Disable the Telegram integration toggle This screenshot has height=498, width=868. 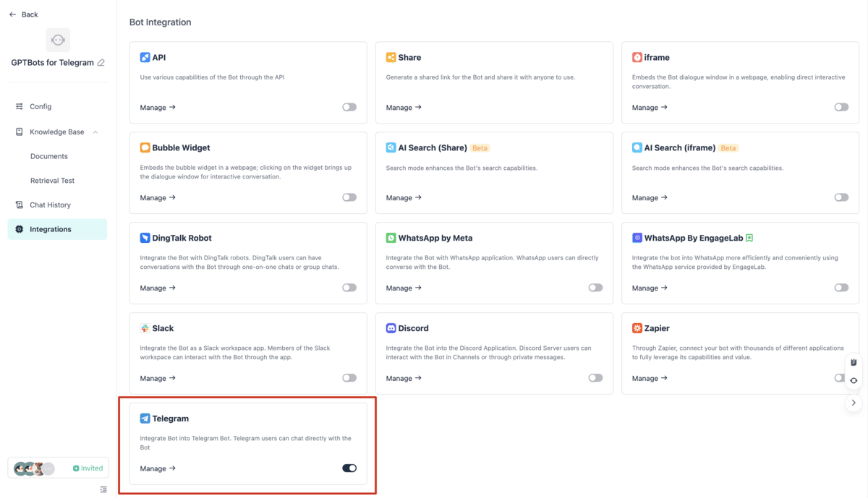(349, 468)
